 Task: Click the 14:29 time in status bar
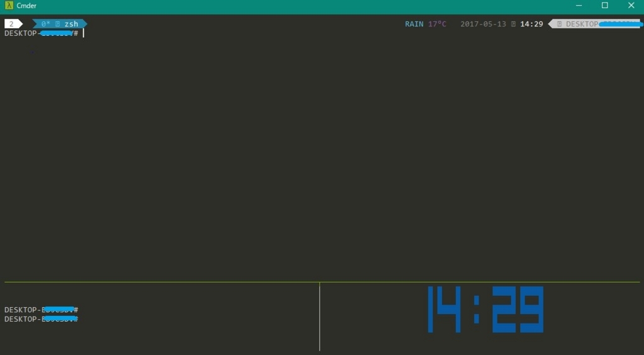(x=531, y=24)
